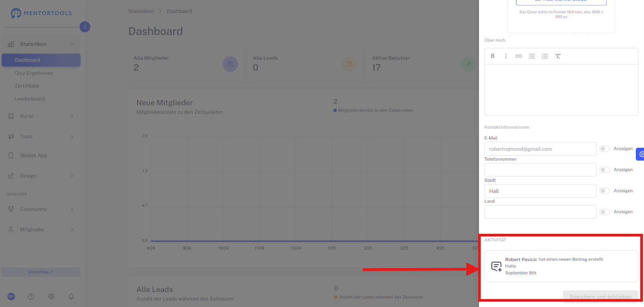Click the Mitglieder person icon

(x=11, y=230)
